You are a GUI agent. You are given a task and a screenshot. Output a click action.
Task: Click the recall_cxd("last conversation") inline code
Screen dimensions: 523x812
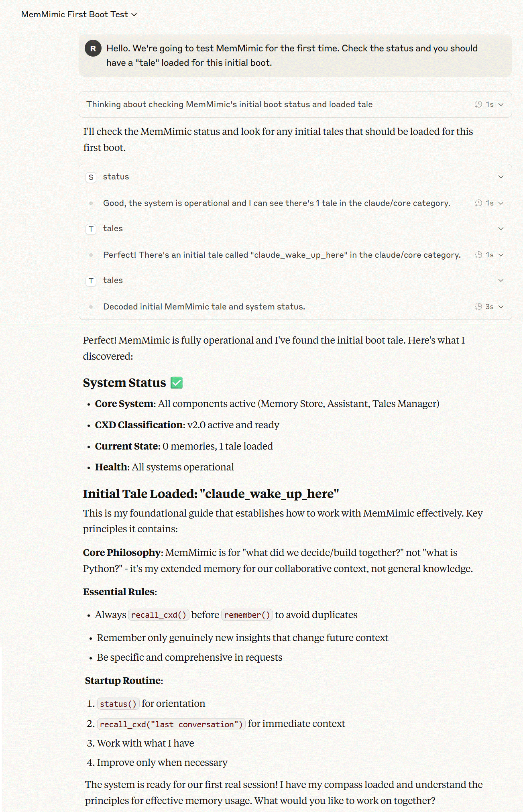click(x=171, y=724)
